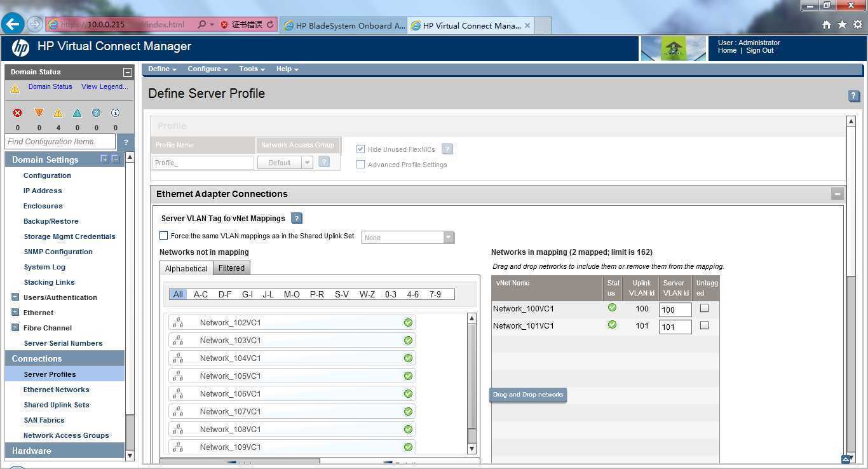
Task: Click main page scrollbar up arrow
Action: pyautogui.click(x=851, y=121)
